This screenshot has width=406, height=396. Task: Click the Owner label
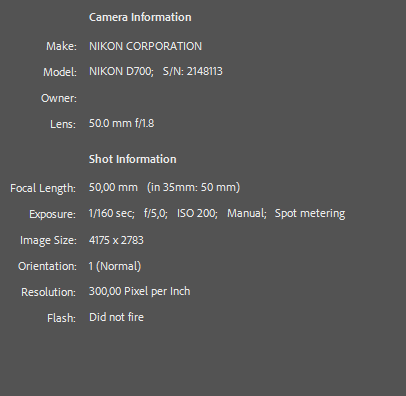58,98
